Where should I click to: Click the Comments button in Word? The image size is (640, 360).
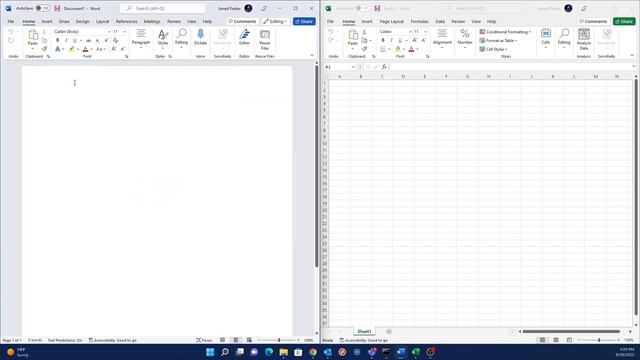pyautogui.click(x=242, y=21)
